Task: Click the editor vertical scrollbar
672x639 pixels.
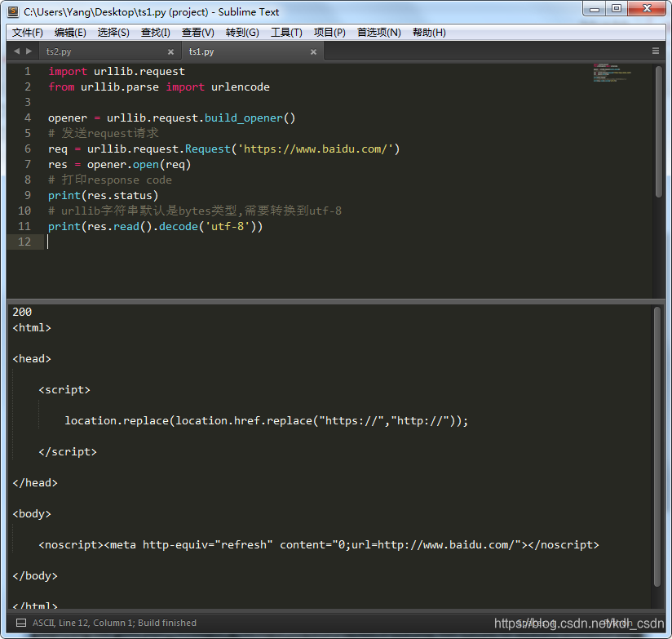Action: [x=659, y=131]
